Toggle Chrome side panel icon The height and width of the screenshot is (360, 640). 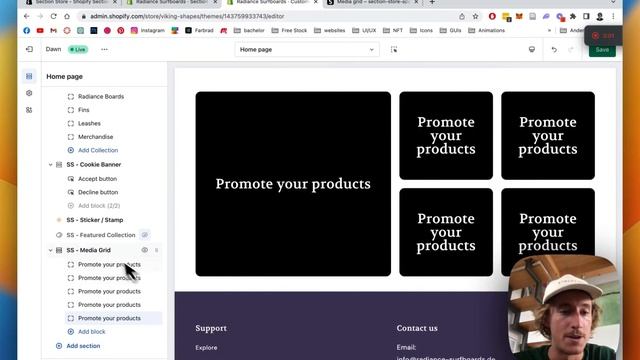[x=586, y=16]
